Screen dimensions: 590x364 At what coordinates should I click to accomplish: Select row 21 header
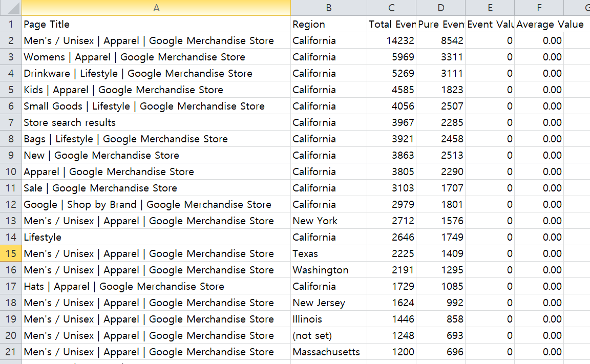coord(11,352)
